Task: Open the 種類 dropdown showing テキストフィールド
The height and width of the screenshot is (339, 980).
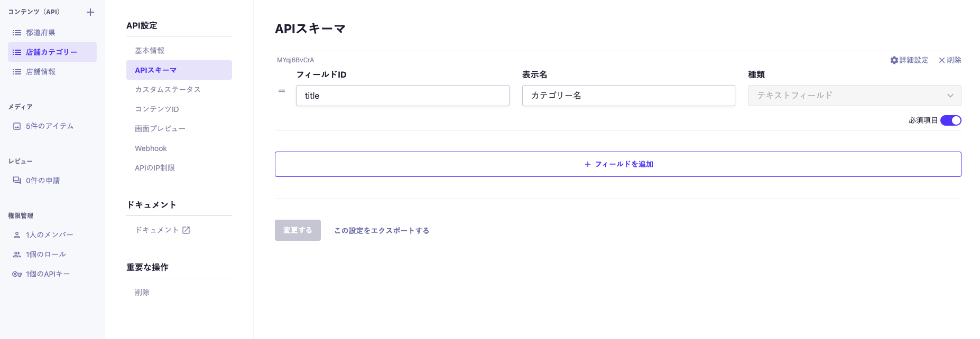Action: tap(854, 96)
